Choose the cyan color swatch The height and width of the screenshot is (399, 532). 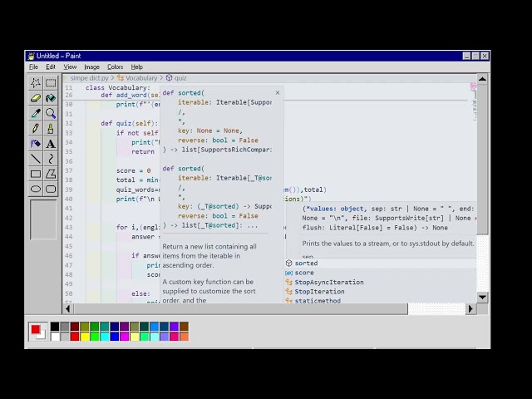tap(105, 336)
